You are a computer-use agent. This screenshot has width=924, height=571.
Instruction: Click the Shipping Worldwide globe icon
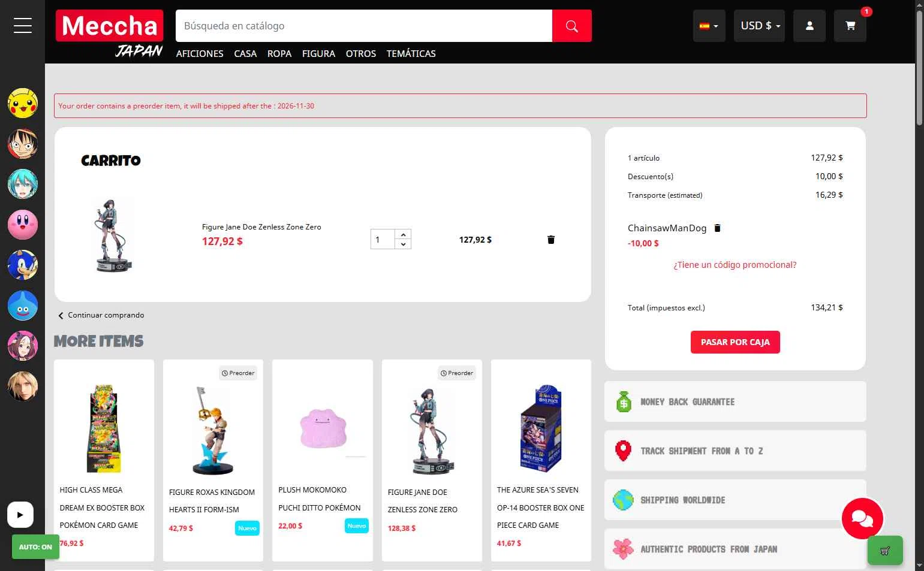click(624, 500)
